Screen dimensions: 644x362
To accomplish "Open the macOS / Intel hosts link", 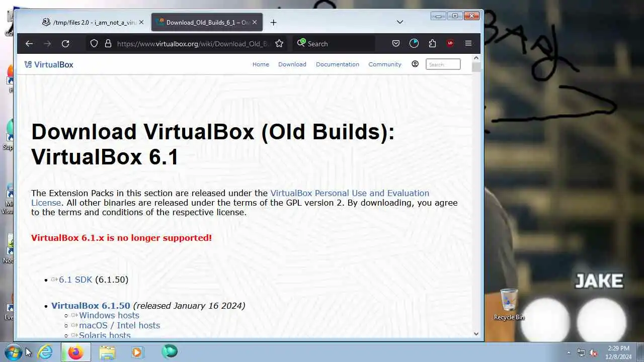I will [119, 325].
